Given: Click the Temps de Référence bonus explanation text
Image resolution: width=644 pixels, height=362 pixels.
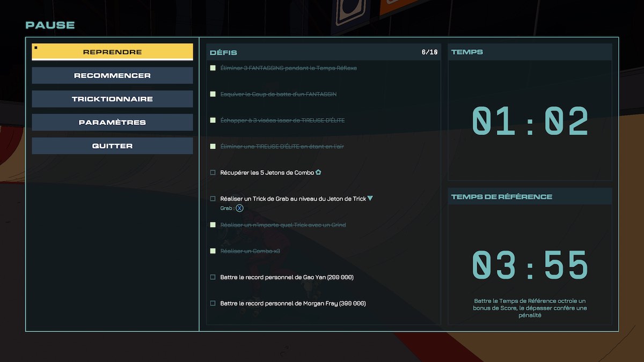Looking at the screenshot, I should [530, 308].
